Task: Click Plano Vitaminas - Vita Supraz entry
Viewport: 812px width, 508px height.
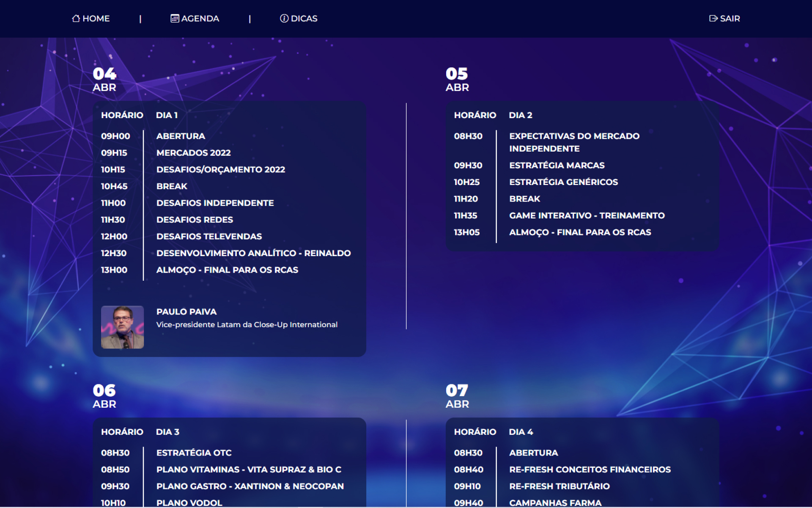Action: [249, 469]
